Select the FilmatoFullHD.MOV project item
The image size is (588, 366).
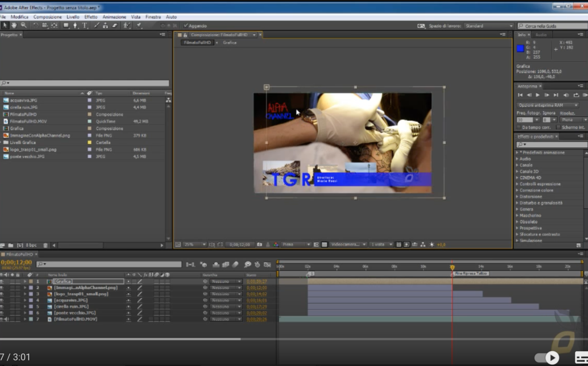tap(29, 122)
